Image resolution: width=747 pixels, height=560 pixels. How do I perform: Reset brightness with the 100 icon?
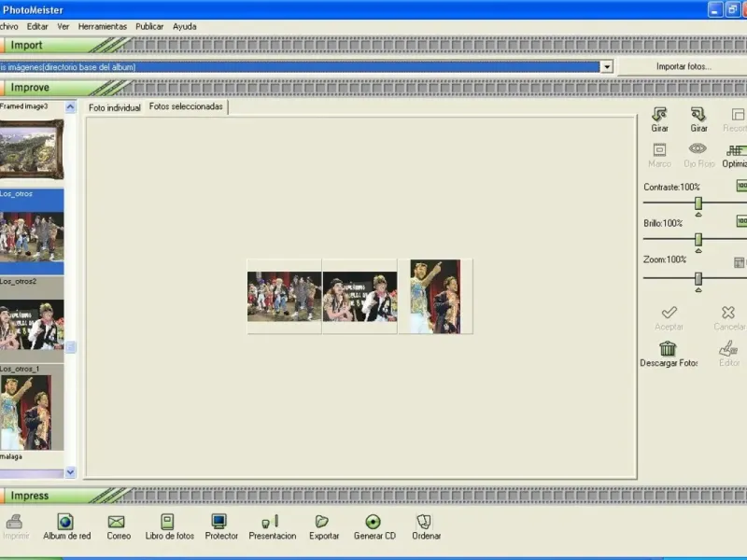tap(741, 221)
